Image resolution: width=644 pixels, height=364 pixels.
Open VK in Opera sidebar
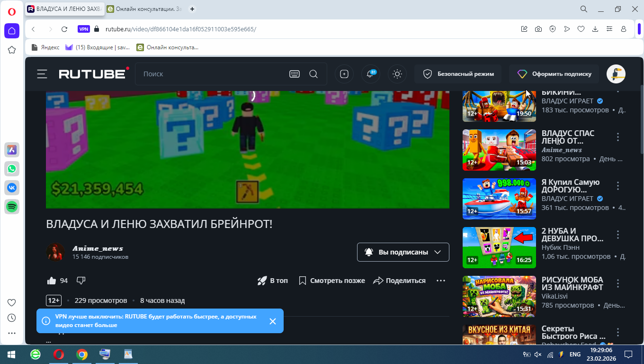(x=12, y=187)
